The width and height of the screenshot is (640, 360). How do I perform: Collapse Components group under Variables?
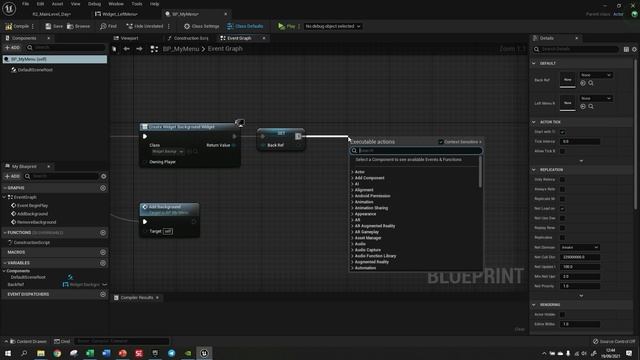point(4,271)
